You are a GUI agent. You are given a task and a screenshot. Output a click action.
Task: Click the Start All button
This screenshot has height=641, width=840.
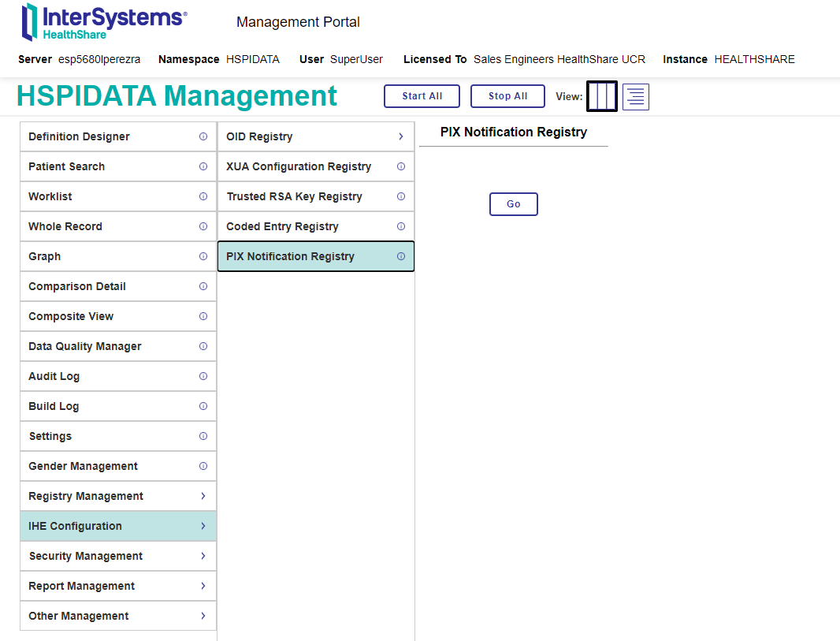(x=422, y=96)
